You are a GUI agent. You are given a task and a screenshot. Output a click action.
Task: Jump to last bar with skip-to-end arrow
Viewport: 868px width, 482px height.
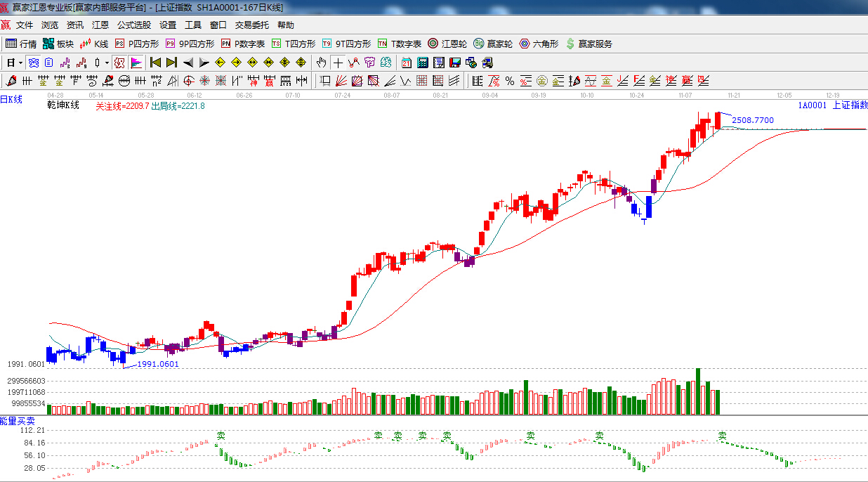(171, 63)
